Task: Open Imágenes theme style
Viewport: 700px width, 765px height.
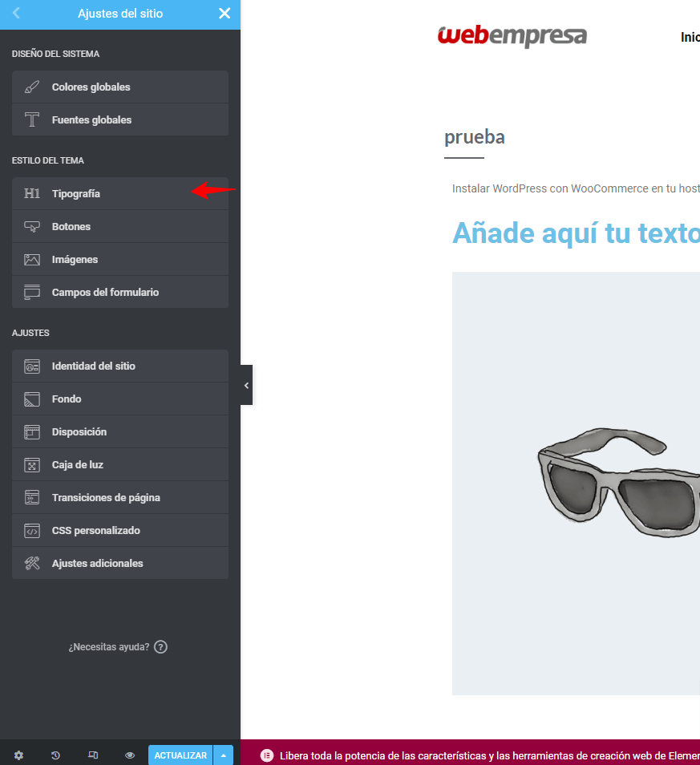Action: [x=120, y=260]
